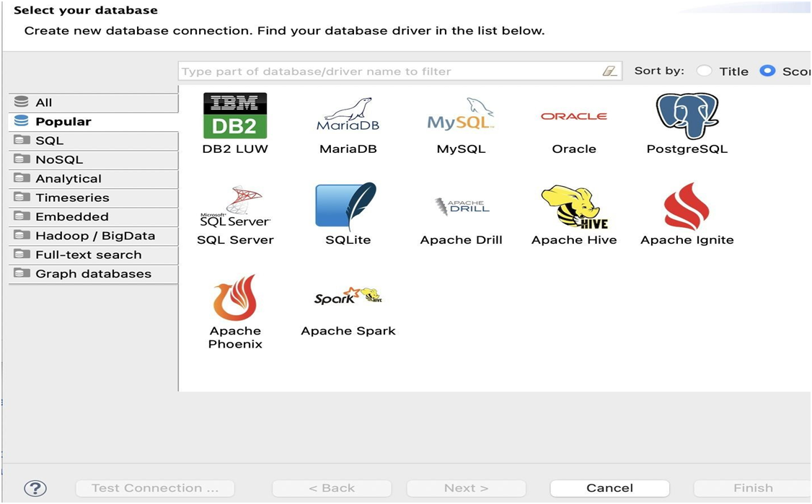Open the Timeseries category
Screen dimensions: 812x504
[x=94, y=198]
